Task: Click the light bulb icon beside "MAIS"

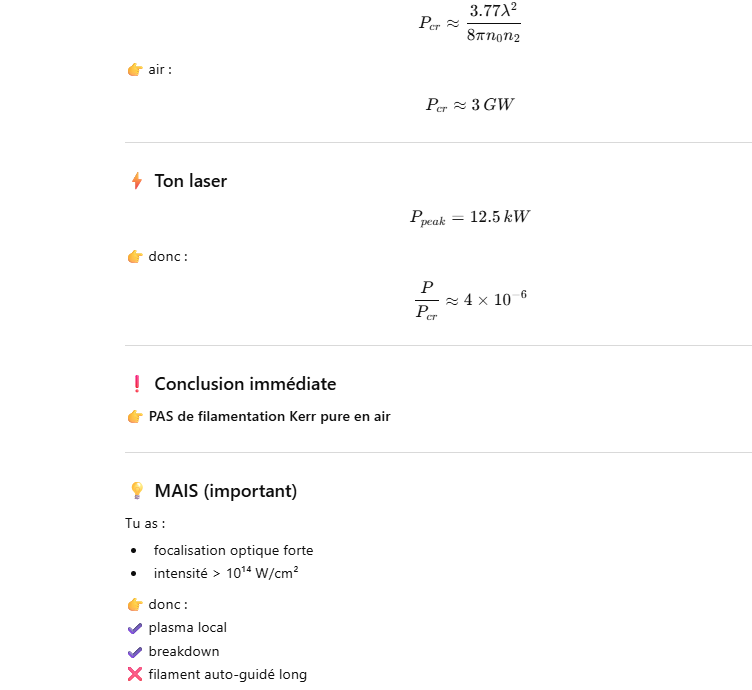Action: tap(137, 491)
